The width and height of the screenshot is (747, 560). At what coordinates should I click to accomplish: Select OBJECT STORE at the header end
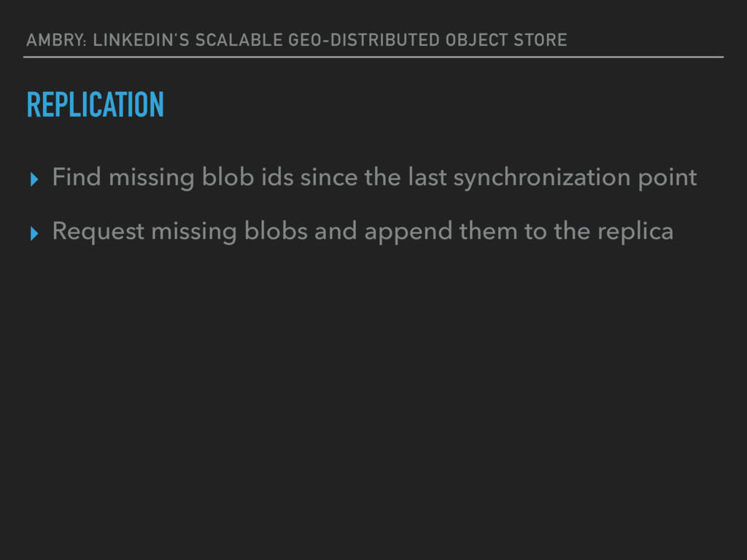(x=506, y=39)
